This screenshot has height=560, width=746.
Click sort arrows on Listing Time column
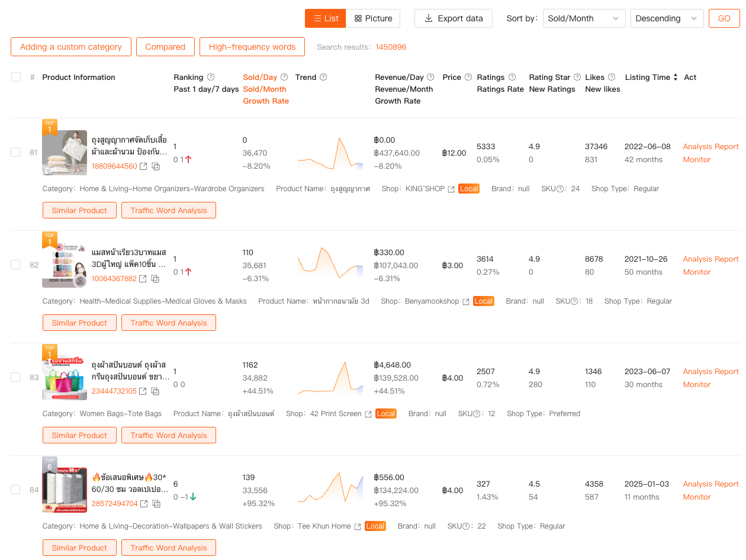click(x=676, y=78)
